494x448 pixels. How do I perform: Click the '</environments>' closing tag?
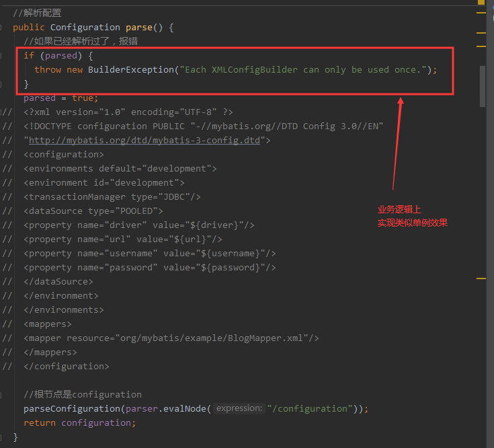point(64,310)
